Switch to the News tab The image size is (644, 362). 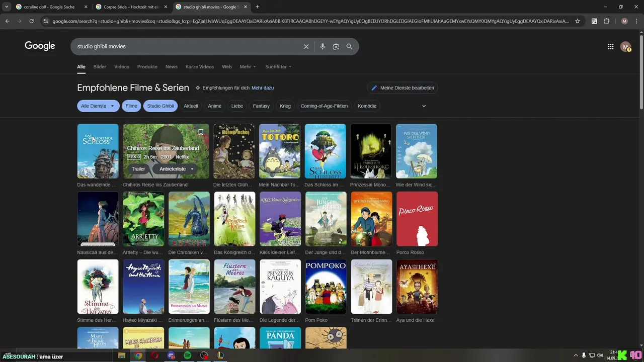click(x=172, y=67)
